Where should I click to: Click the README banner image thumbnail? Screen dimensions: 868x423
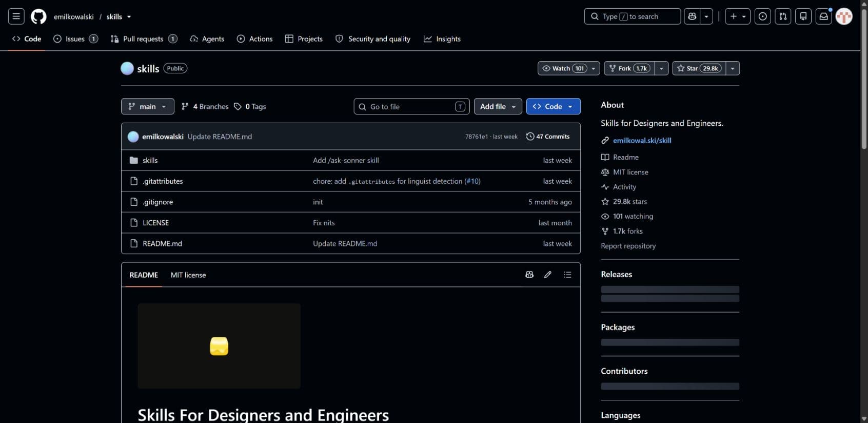coord(219,346)
